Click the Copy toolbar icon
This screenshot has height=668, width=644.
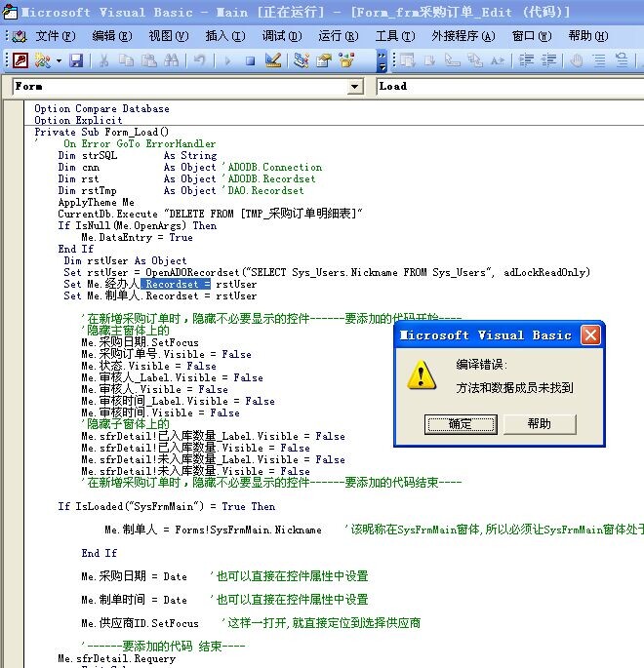(x=126, y=60)
